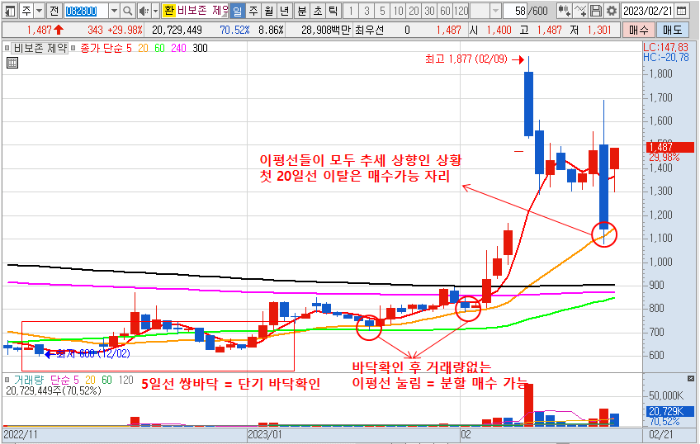The image size is (700, 444).
Task: Click the add line indicator icon
Action: 580,11
